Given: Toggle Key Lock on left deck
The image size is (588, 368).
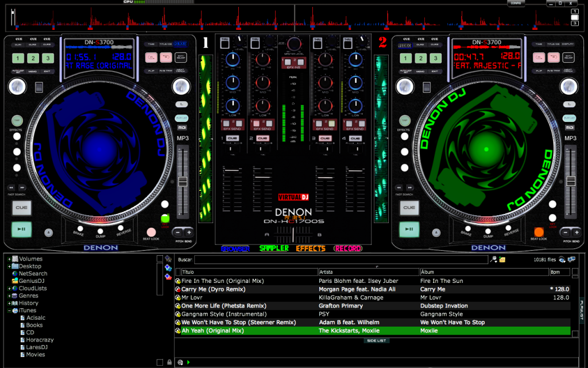Looking at the screenshot, I should click(165, 218).
